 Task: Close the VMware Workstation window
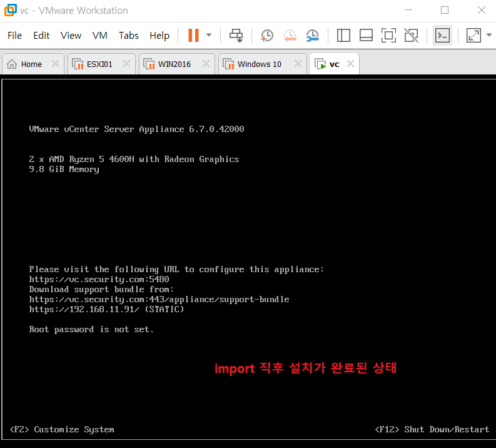482,10
